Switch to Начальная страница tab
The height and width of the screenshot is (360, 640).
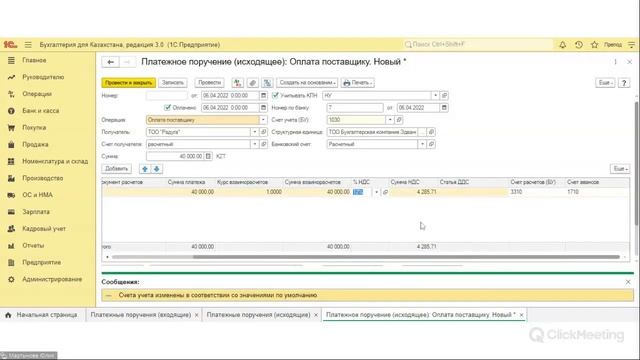click(42, 315)
